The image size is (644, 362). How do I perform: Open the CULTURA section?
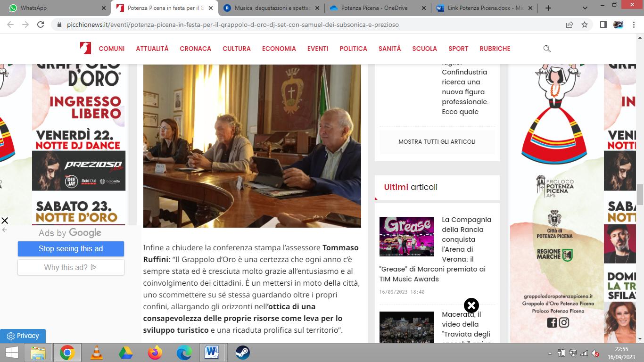[237, 49]
